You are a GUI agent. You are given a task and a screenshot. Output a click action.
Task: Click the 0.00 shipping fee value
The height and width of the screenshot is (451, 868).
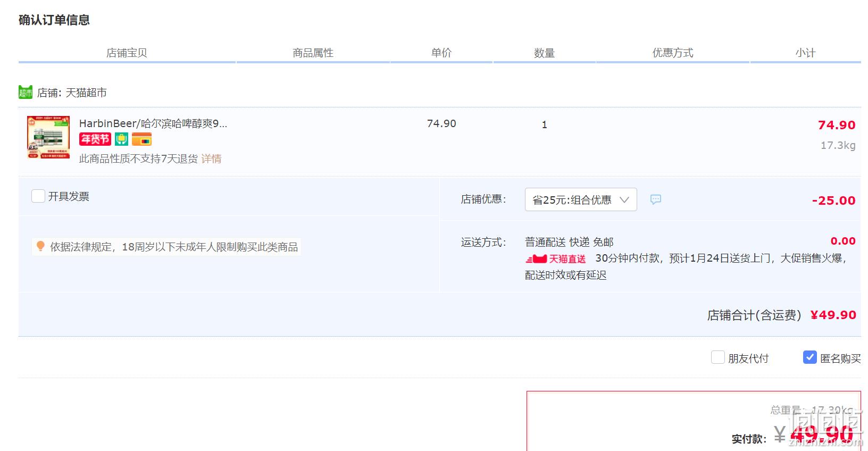pos(843,241)
